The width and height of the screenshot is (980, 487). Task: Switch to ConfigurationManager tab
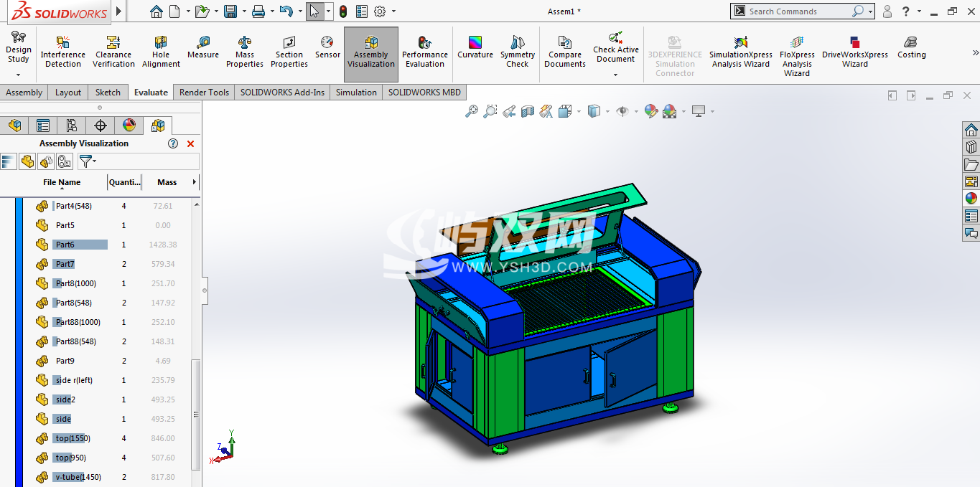tap(72, 126)
